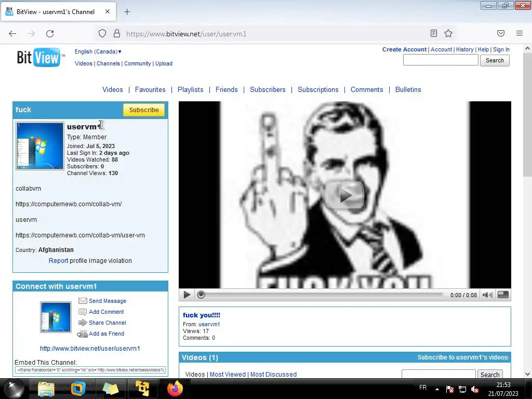Close the BitView tab
This screenshot has width=532, height=399.
[108, 11]
